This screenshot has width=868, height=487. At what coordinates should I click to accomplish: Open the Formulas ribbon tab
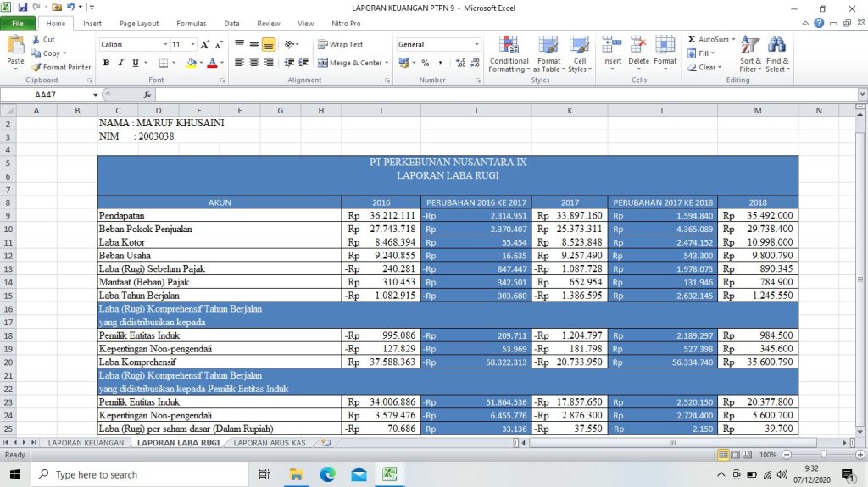[x=191, y=24]
